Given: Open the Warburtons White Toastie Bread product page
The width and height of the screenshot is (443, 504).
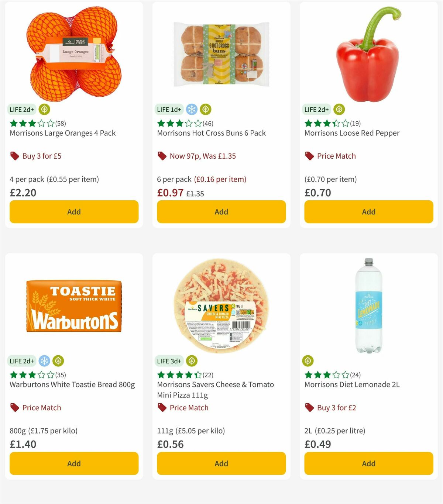Looking at the screenshot, I should tap(72, 384).
